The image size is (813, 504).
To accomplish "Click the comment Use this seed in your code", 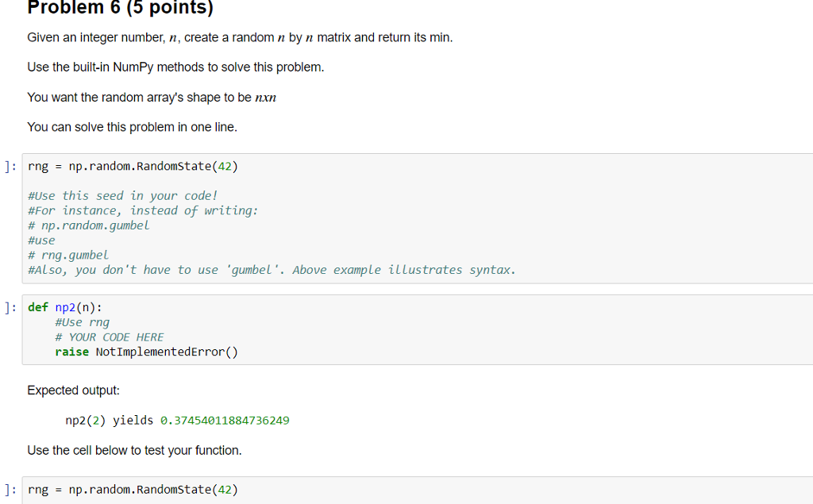I will point(123,195).
